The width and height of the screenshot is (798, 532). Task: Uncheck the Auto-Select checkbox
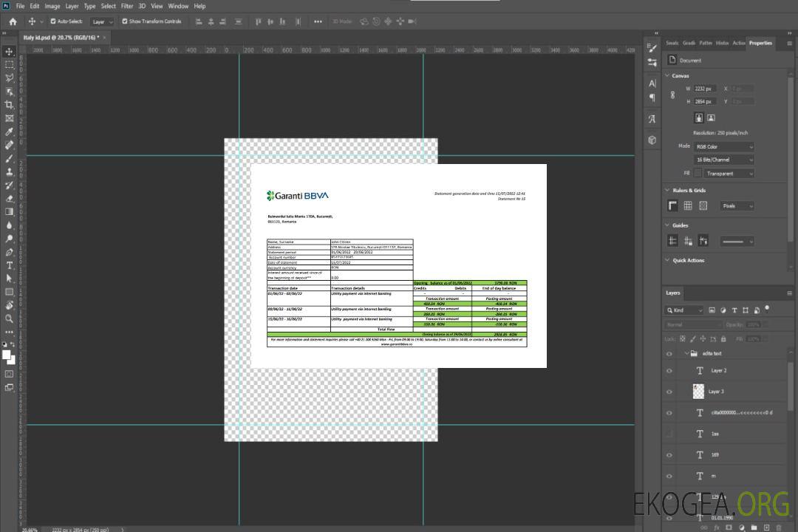(52, 21)
